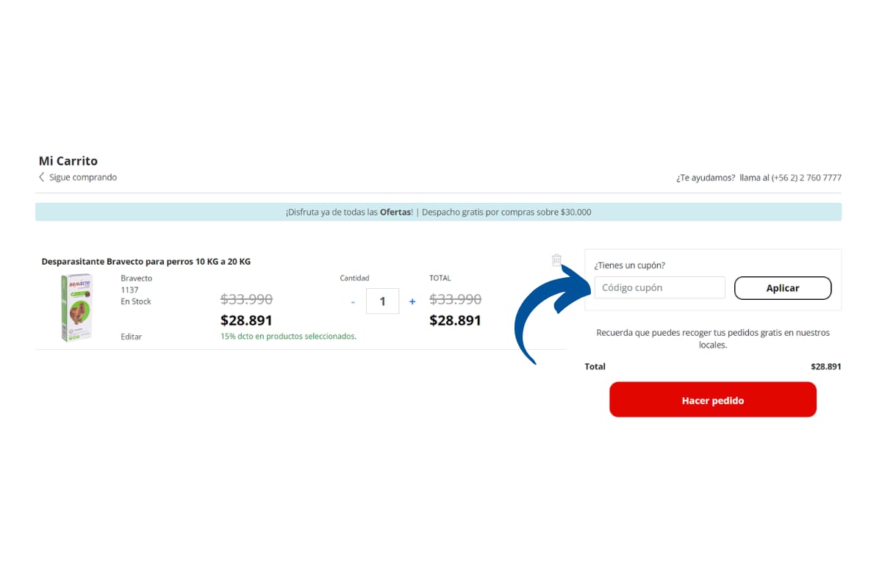Edit the cart item via Editar
This screenshot has height=588, width=882.
tap(132, 337)
